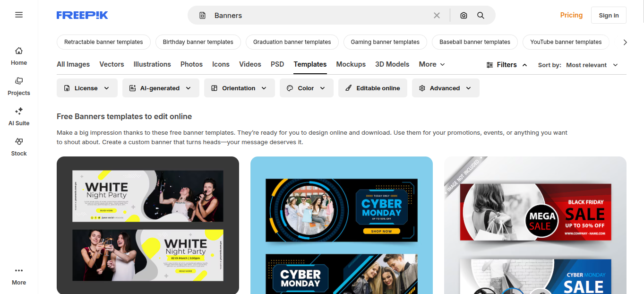Screen dimensions: 644x294
Task: Change the Most relevant sort order
Action: (x=592, y=64)
